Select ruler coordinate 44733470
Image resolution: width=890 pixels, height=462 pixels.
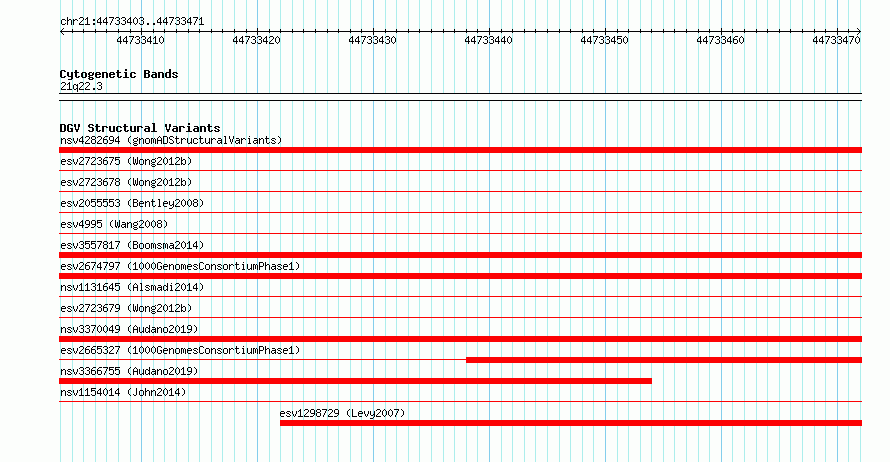836,40
